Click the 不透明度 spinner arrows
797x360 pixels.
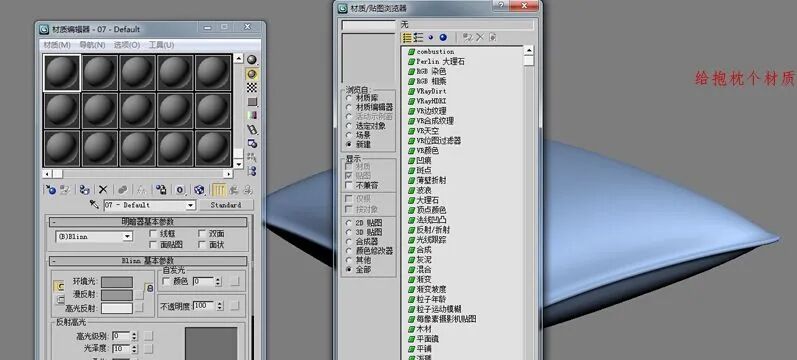pyautogui.click(x=220, y=306)
